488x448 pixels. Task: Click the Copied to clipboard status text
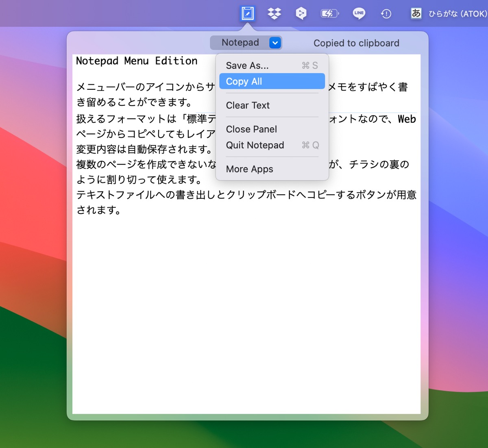(356, 43)
